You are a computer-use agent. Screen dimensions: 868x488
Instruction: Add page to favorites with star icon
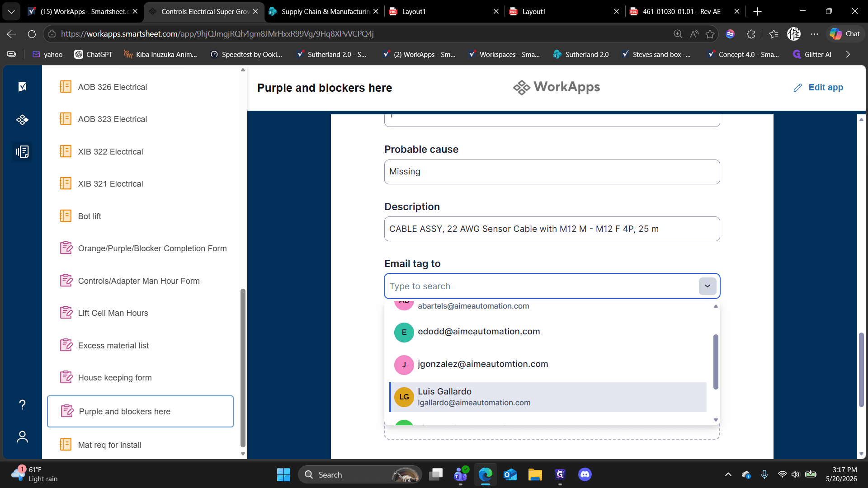[x=710, y=34]
